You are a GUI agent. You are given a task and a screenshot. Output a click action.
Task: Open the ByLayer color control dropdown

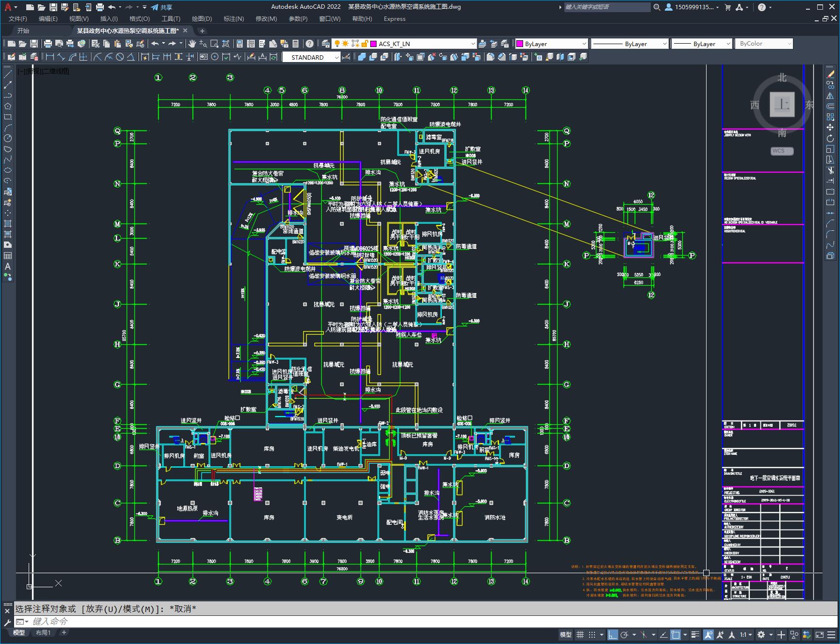551,44
